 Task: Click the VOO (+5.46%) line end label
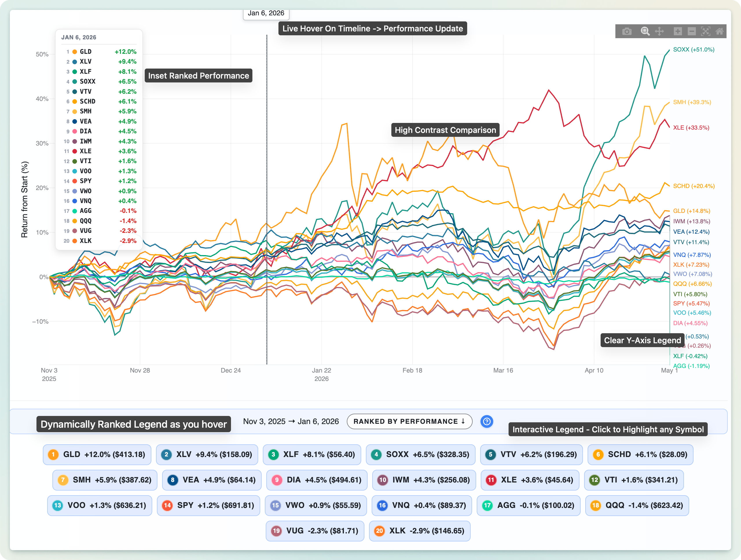click(692, 313)
